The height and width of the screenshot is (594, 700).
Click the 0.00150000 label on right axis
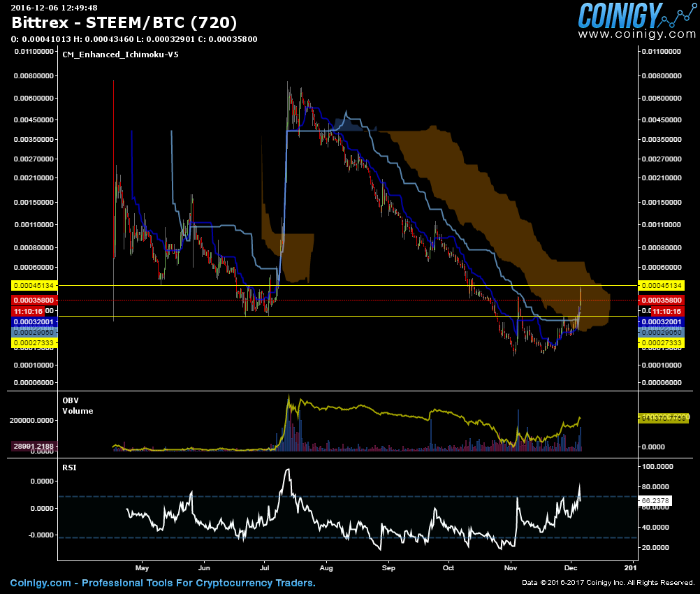coord(662,203)
